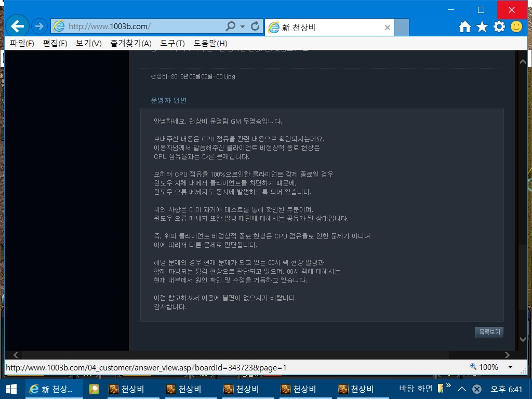Screen dimensions: 532x399
Task: Click the magnifier search icon in address bar
Action: pos(230,26)
